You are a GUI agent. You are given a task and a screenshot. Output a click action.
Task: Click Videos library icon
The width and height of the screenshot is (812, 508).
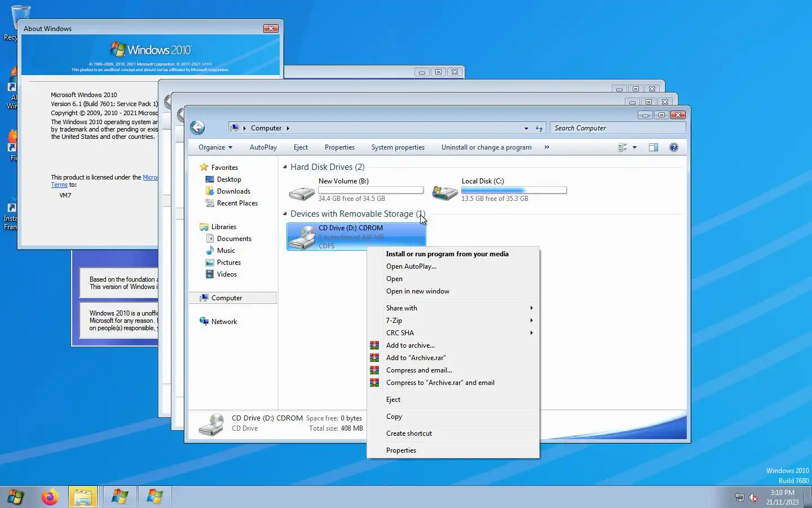(x=210, y=274)
